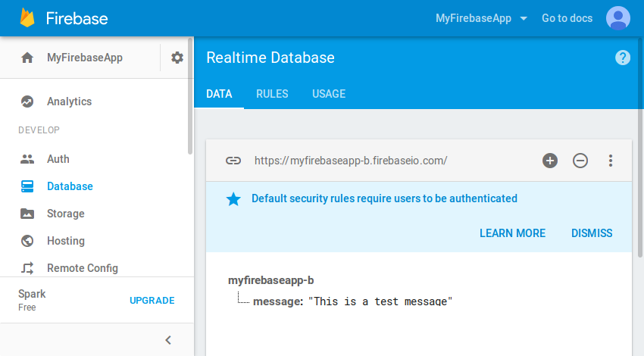
Task: Open project settings gear icon
Action: [177, 58]
